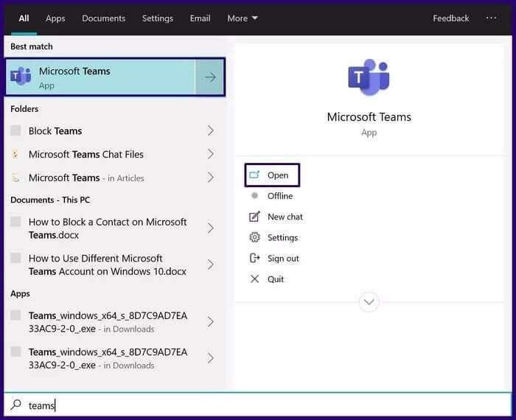Screen dimensions: 516x420
Task: Open the More filter dropdown
Action: tap(243, 18)
